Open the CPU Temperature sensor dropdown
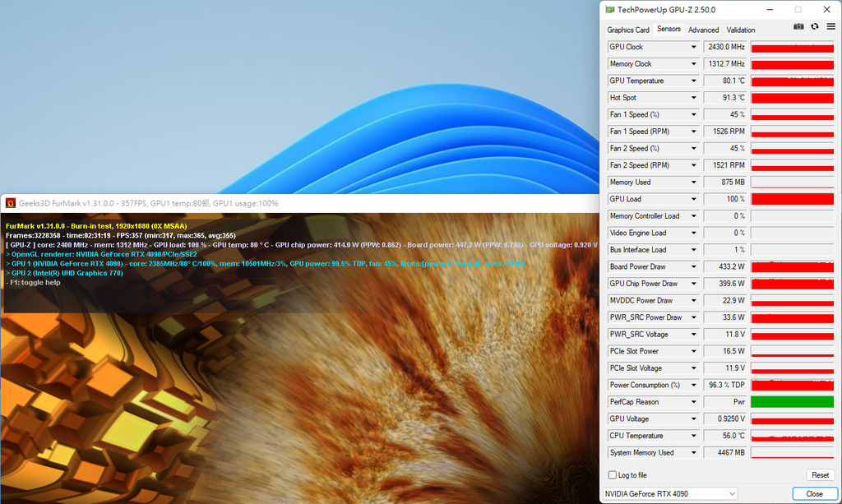This screenshot has width=842, height=504. tap(693, 436)
